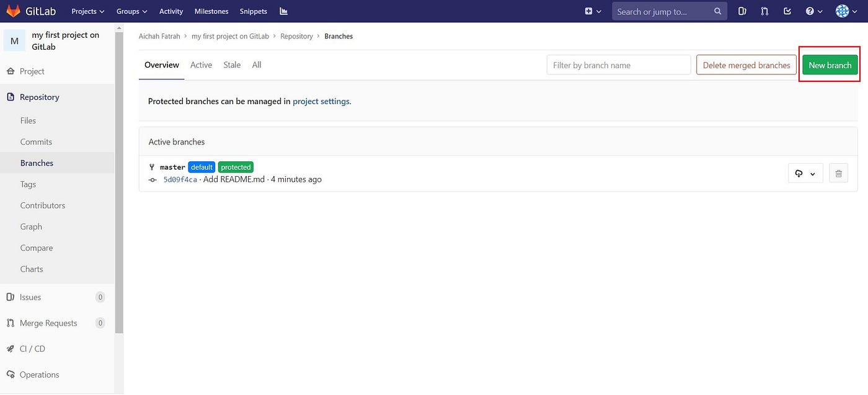The height and width of the screenshot is (395, 868).
Task: Click the New branch button
Action: [x=830, y=65]
